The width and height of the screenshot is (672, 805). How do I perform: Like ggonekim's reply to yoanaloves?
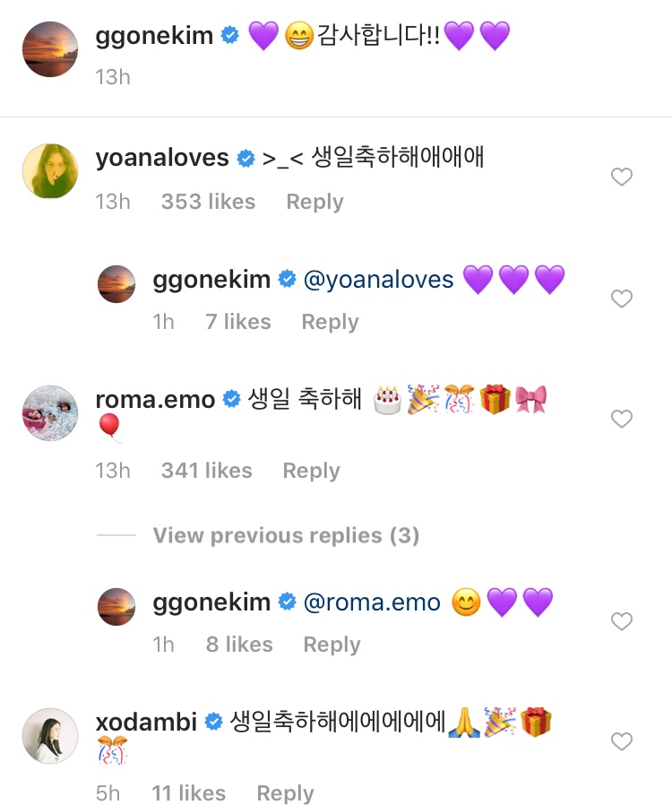(x=622, y=299)
